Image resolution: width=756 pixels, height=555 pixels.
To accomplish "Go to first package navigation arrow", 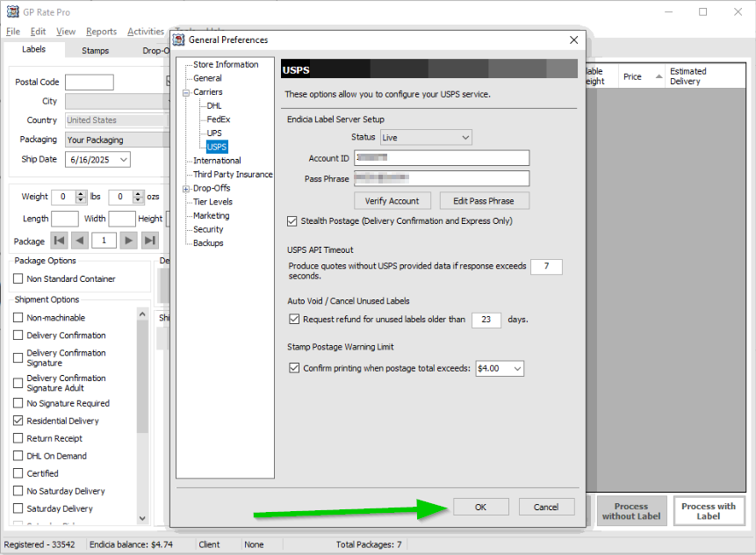I will (60, 240).
